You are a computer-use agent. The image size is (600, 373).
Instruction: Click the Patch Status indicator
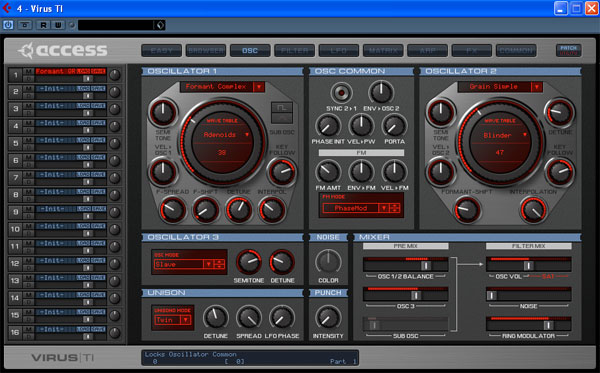tap(568, 50)
